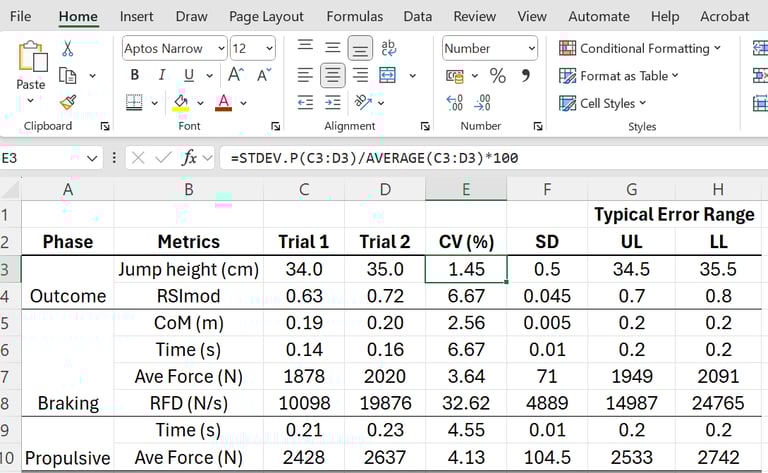Screen dimensions: 768x473
Task: Click Increase Decimal icon
Action: point(455,102)
